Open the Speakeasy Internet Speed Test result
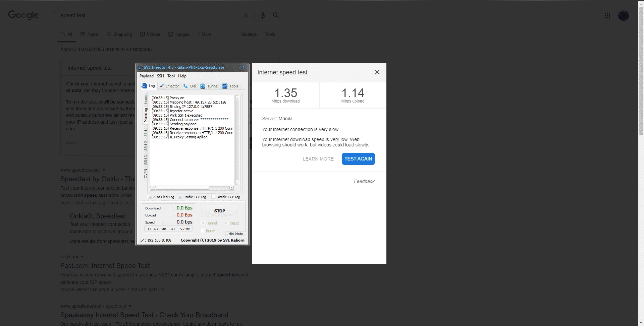The image size is (644, 326). click(x=148, y=315)
